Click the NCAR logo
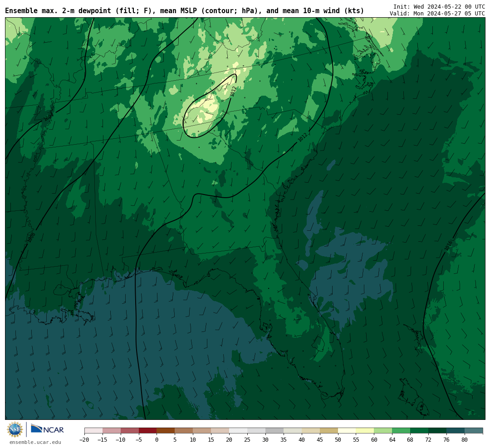Screen dimensions: 490x448 [47, 429]
